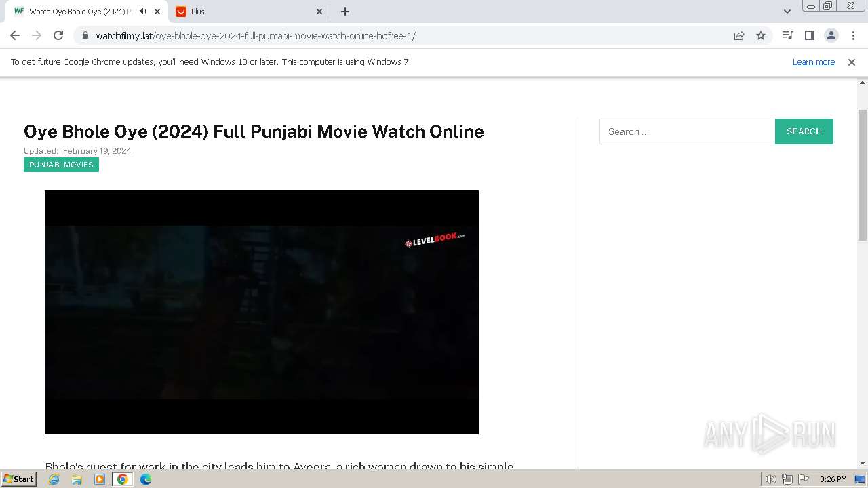View site information via the lock icon
The height and width of the screenshot is (488, 868).
tap(85, 36)
